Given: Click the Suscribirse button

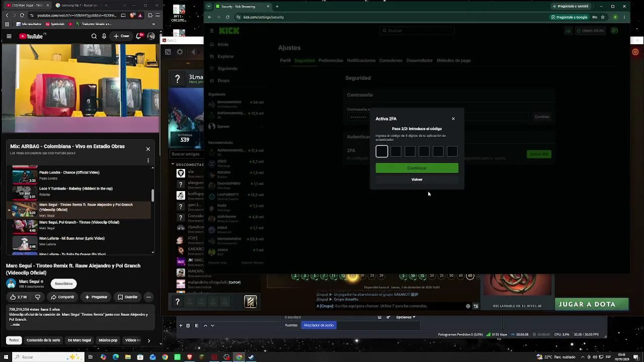Looking at the screenshot, I should [x=63, y=284].
